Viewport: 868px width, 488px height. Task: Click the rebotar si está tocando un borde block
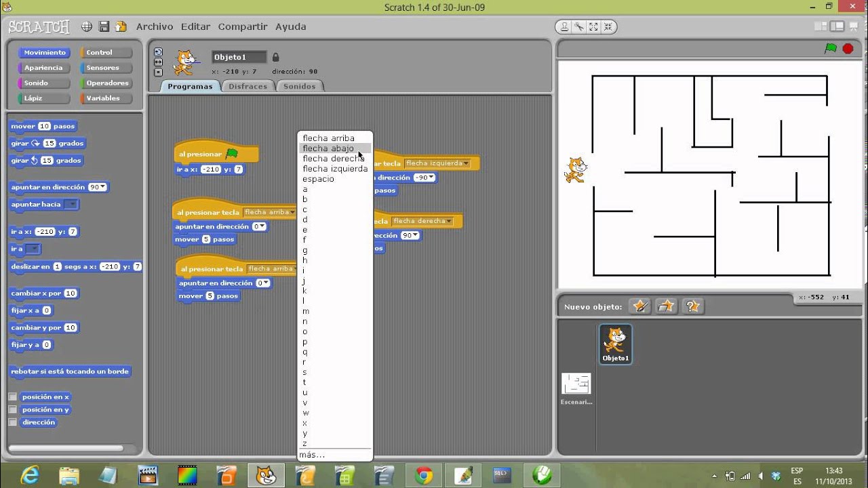click(x=70, y=371)
